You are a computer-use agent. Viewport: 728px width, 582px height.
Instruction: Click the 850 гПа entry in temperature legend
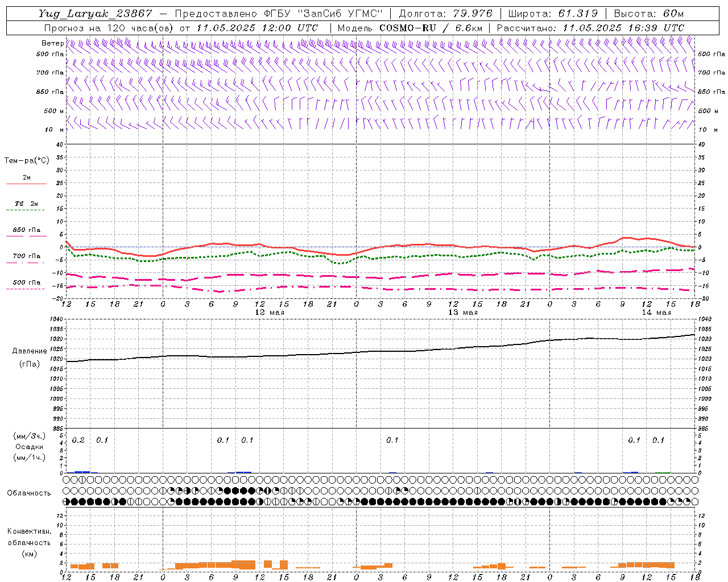[26, 230]
